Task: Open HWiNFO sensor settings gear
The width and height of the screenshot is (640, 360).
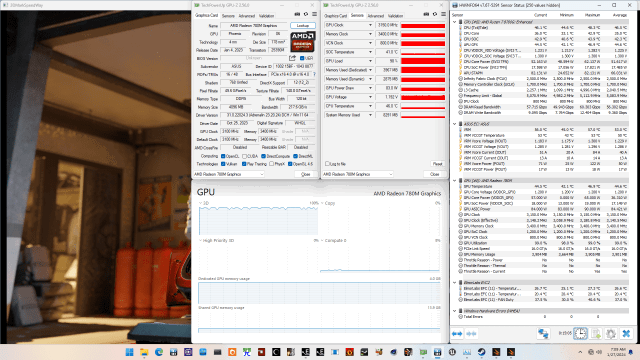Action: pos(611,333)
